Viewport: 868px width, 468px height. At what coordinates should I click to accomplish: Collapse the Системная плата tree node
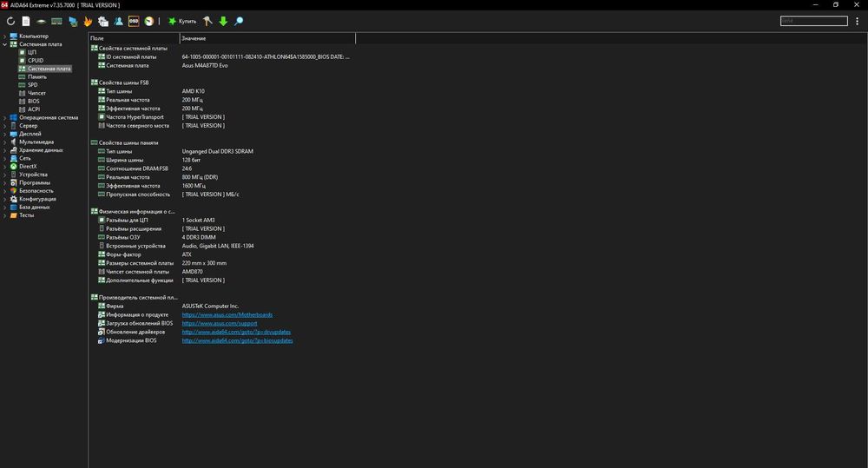pyautogui.click(x=4, y=43)
